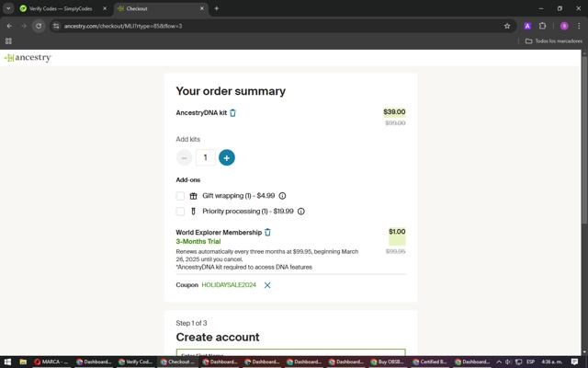Select the Checkout browser tab
The image size is (588, 368).
click(157, 8)
